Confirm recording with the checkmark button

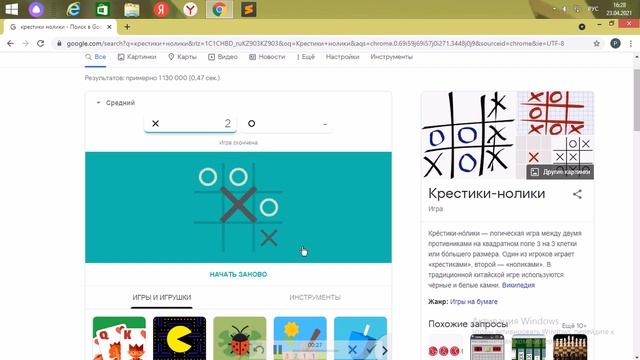coord(371,350)
